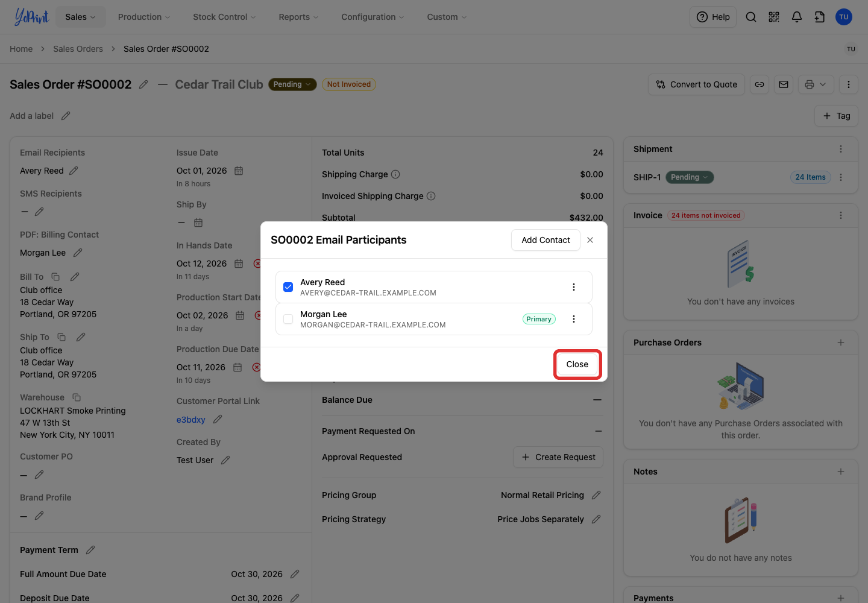Click the 24 Items shipment badge
Screen dimensions: 868x603
[x=810, y=177]
